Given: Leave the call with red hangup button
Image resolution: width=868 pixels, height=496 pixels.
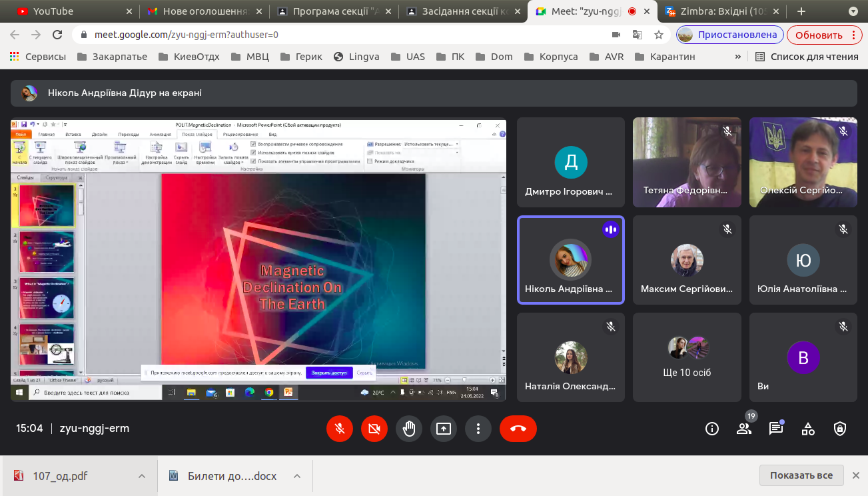Looking at the screenshot, I should tap(518, 429).
